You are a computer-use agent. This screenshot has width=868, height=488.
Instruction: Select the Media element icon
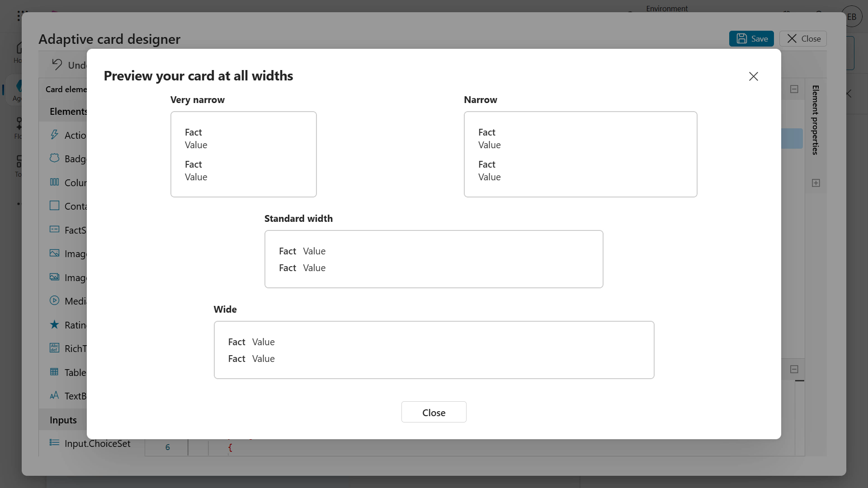55,300
